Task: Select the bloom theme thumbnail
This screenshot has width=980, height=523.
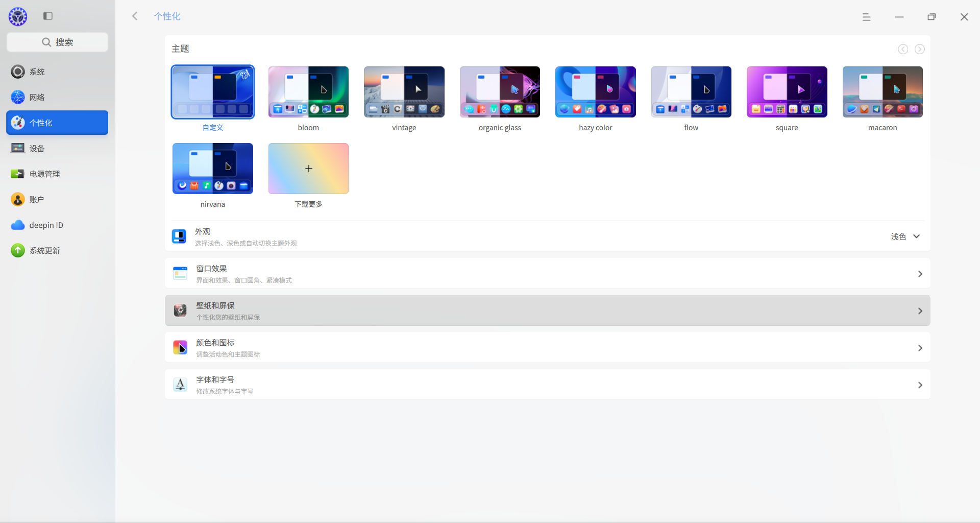Action: pyautogui.click(x=308, y=92)
